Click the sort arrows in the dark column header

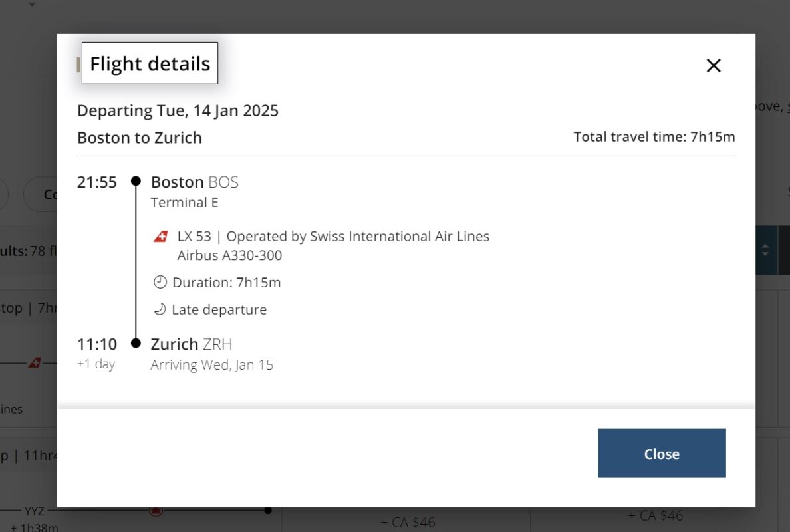765,251
